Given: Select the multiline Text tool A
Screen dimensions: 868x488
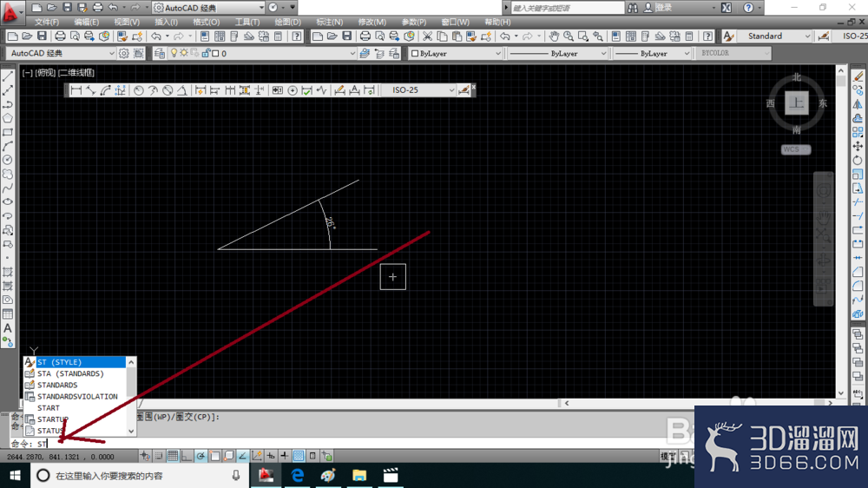Looking at the screenshot, I should pos(8,328).
